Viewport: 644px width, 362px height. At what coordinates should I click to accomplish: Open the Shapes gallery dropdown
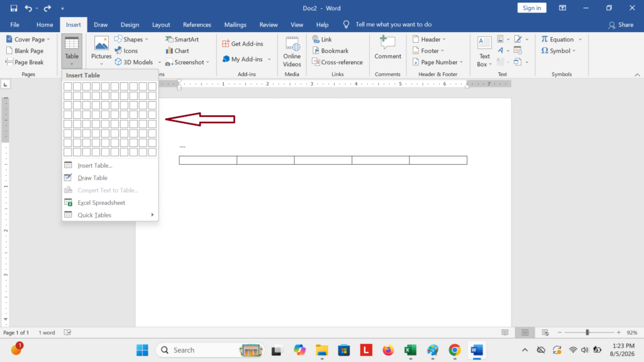(131, 40)
